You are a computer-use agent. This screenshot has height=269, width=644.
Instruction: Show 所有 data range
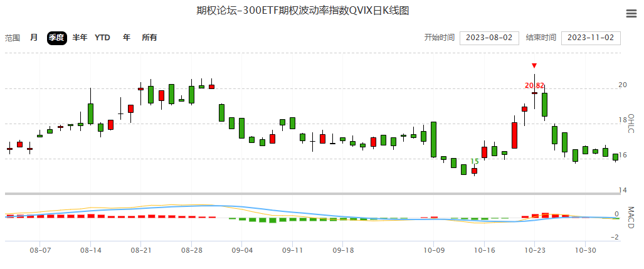149,38
